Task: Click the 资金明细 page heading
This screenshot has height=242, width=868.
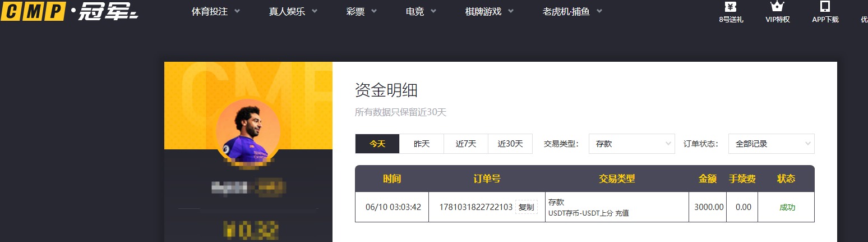Action: click(386, 90)
